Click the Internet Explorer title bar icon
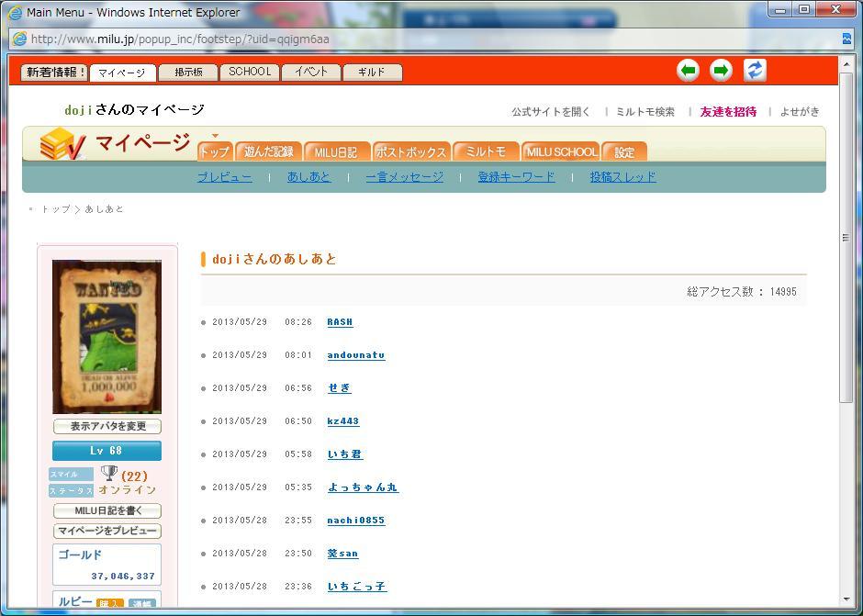Screen dimensions: 863x616 pyautogui.click(x=15, y=13)
